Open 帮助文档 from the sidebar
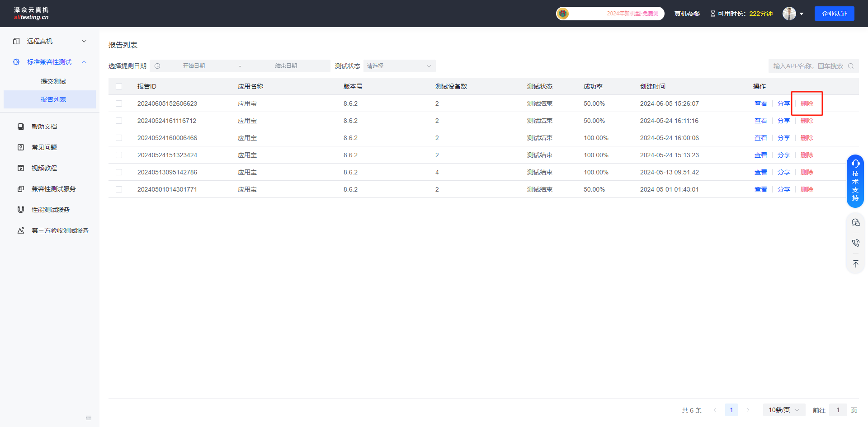 point(44,127)
